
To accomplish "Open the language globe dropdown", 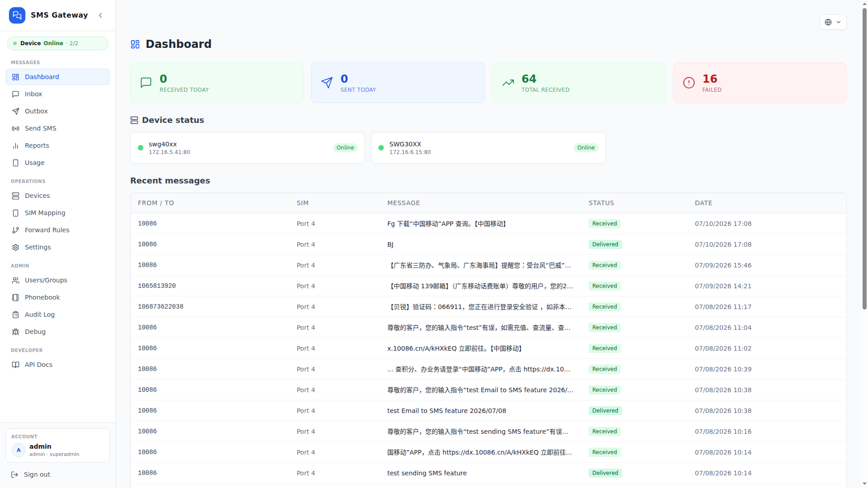I will click(833, 22).
